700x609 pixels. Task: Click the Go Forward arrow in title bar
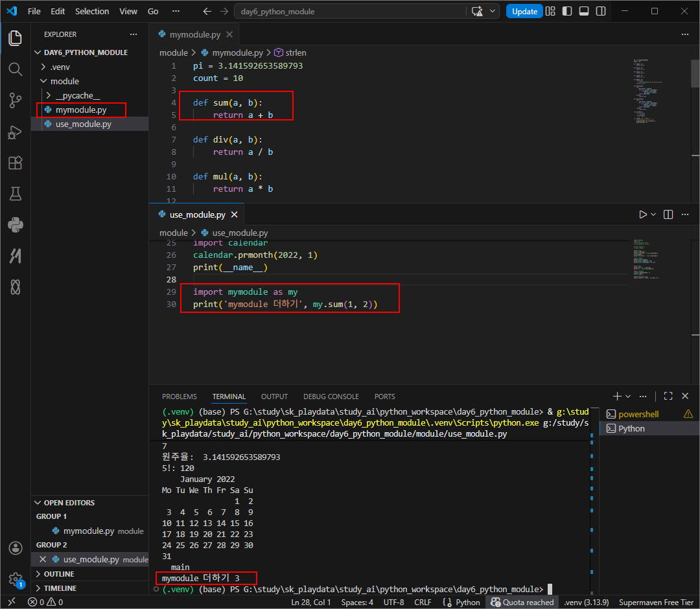point(224,11)
